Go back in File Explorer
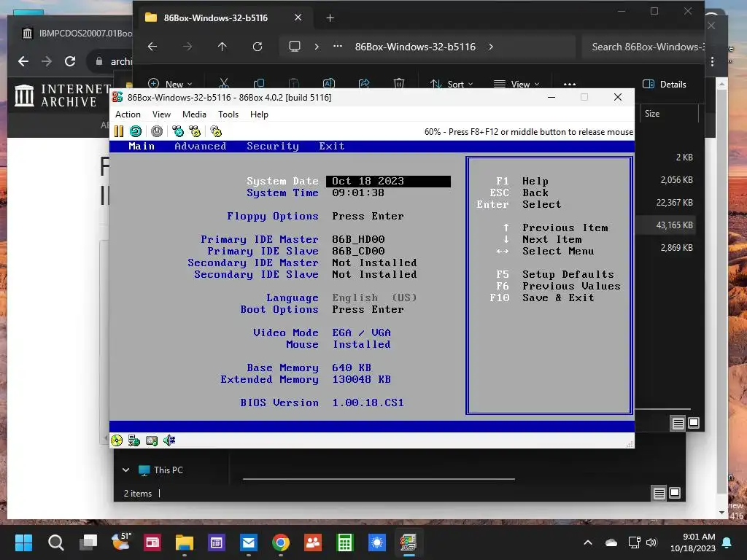Screen dimensions: 747x560 (x=152, y=47)
